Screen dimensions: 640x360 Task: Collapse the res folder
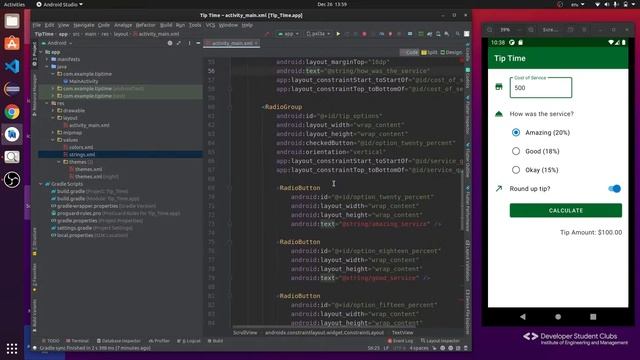47,103
